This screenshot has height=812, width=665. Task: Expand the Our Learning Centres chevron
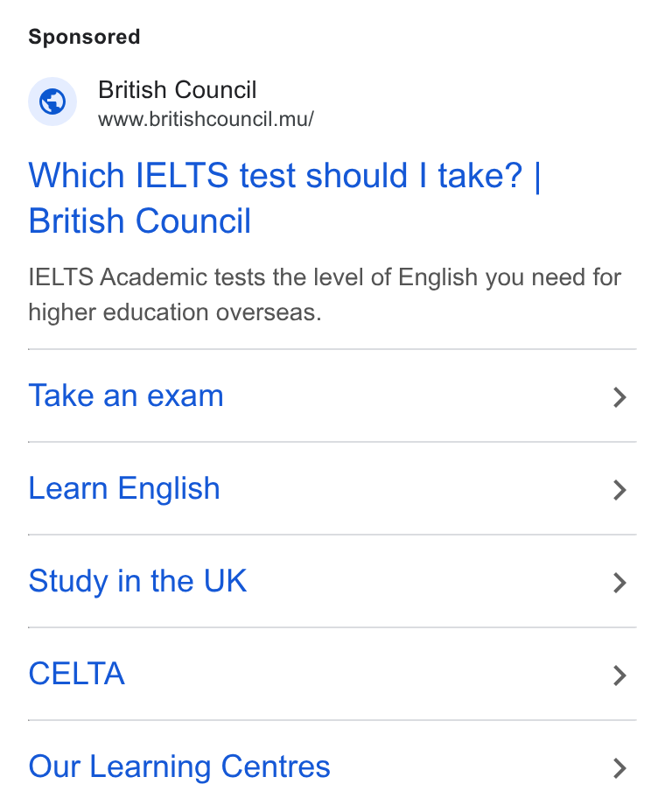(x=619, y=768)
